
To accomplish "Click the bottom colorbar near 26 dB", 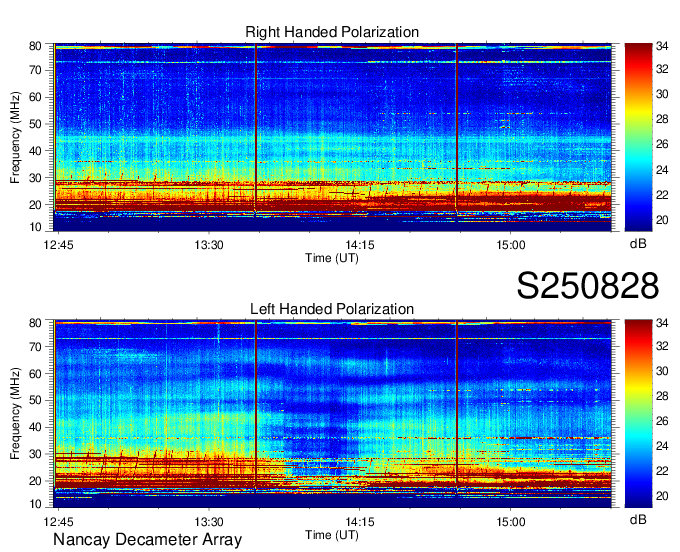I will 638,421.
